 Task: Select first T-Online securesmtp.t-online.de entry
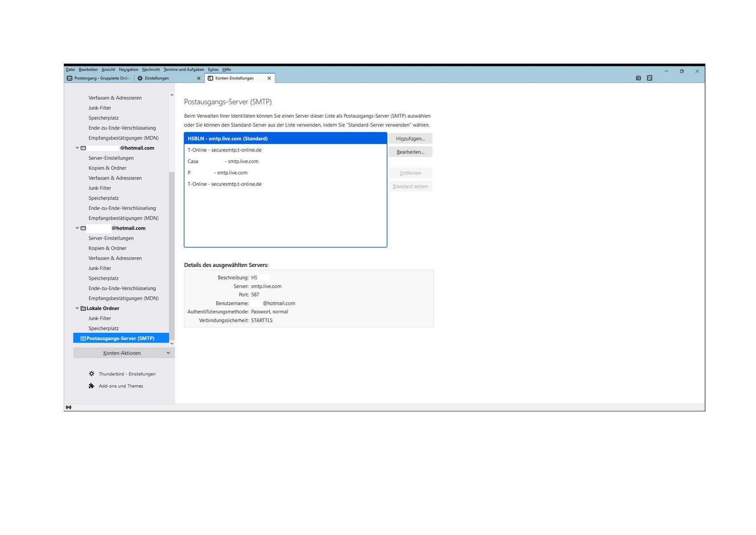tap(285, 150)
